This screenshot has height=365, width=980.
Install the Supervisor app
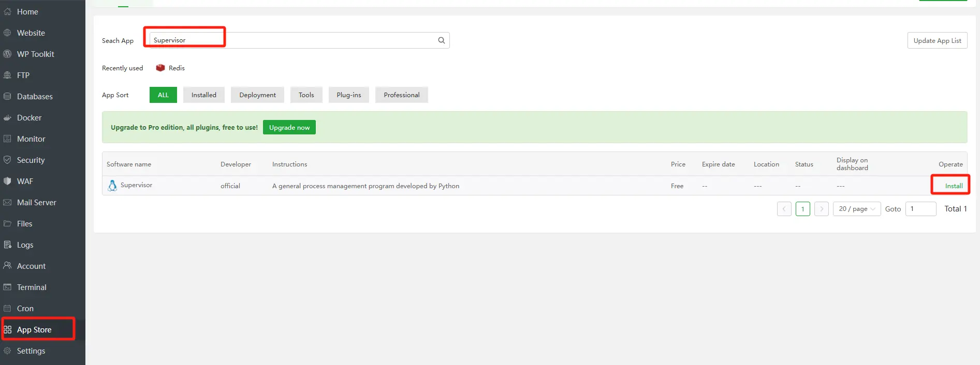click(x=954, y=186)
